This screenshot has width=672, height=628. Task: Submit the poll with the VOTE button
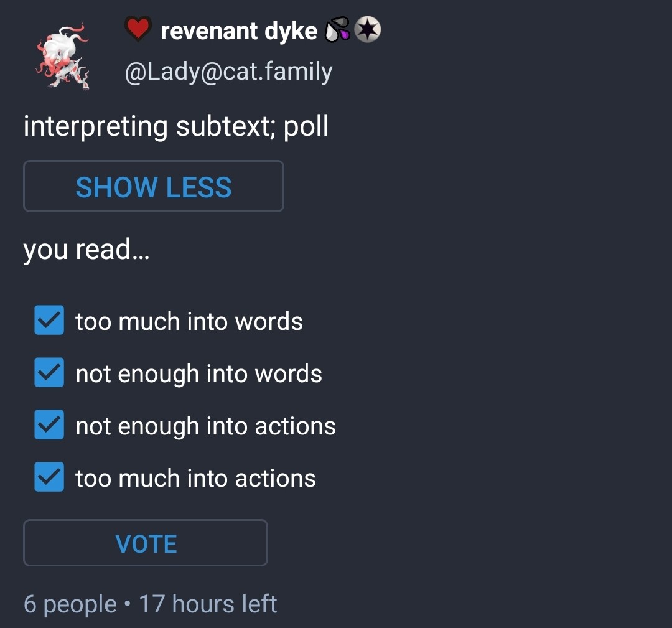[x=146, y=543]
